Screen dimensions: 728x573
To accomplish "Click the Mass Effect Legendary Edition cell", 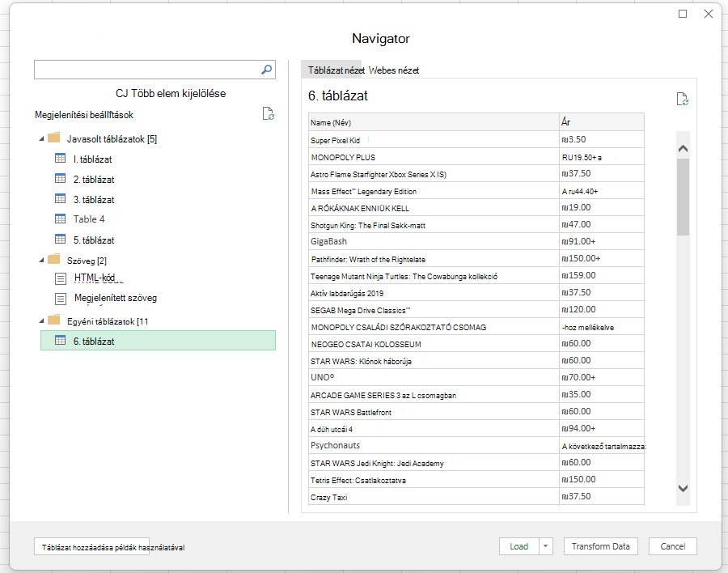I will [x=434, y=191].
